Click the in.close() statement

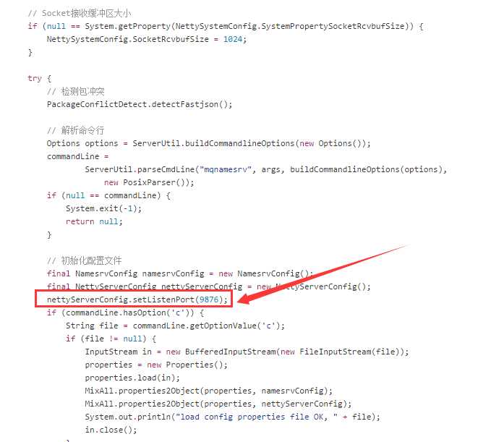pyautogui.click(x=111, y=430)
